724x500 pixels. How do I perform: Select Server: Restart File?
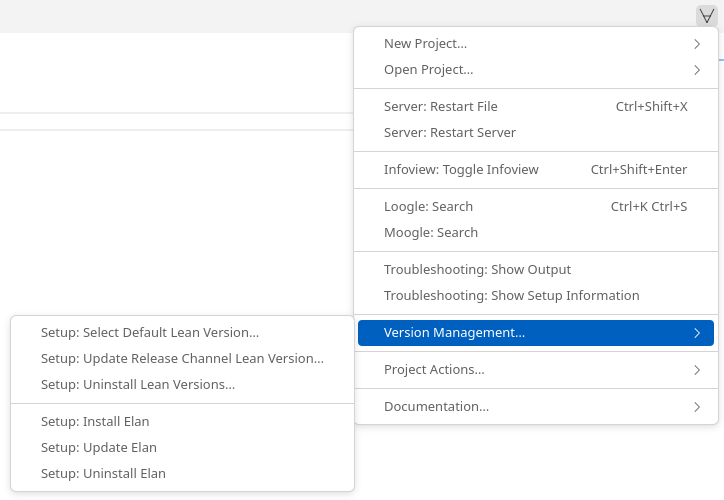click(536, 107)
